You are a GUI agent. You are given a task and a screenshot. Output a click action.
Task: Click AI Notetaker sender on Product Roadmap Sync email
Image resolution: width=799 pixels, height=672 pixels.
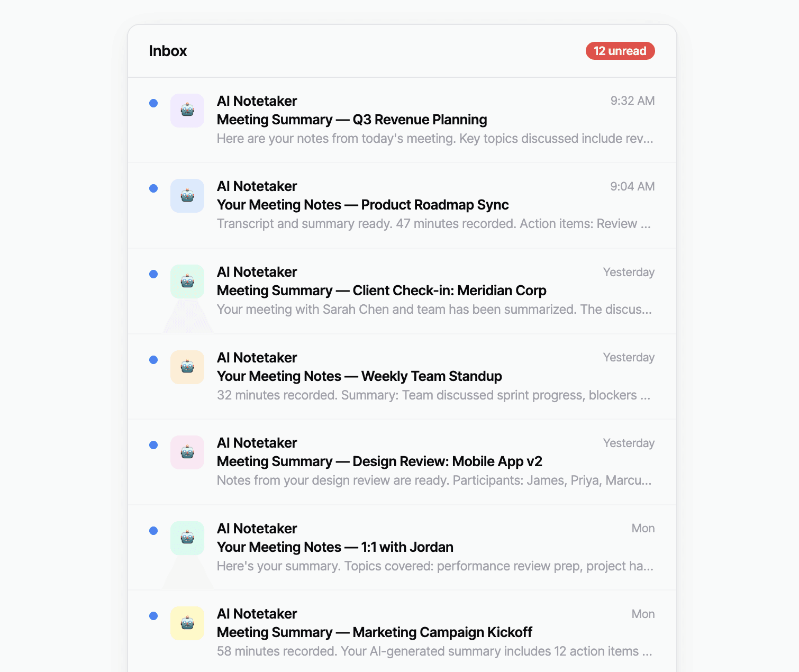(257, 186)
